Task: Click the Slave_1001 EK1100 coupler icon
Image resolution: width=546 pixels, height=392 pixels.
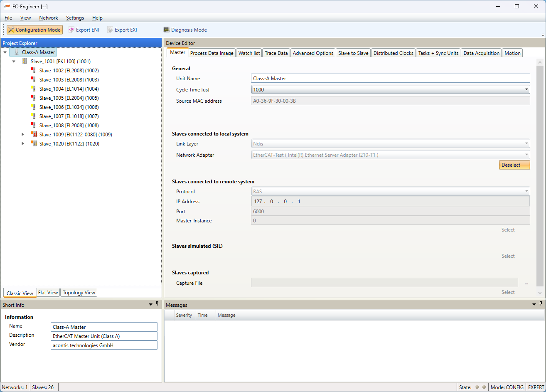Action: (25, 62)
